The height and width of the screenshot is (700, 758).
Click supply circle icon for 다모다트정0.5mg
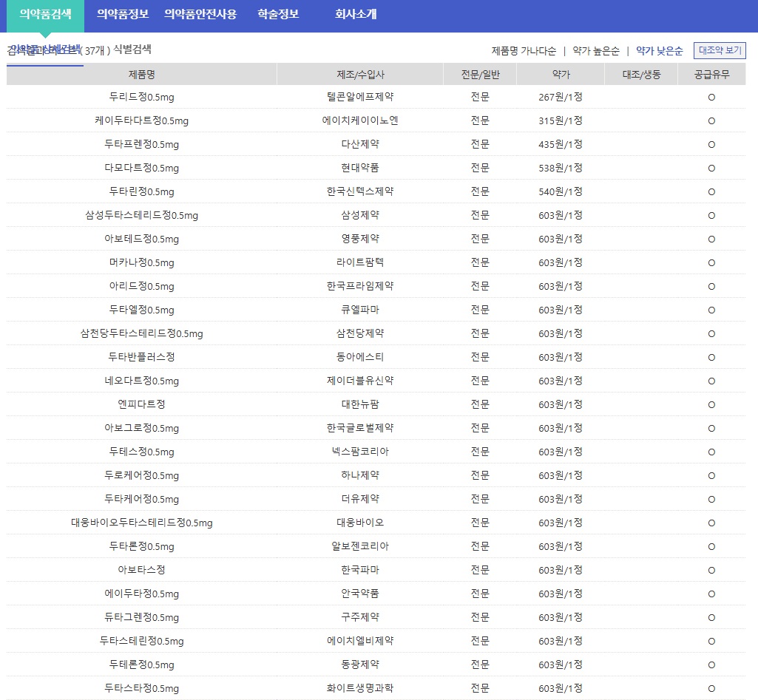point(711,168)
